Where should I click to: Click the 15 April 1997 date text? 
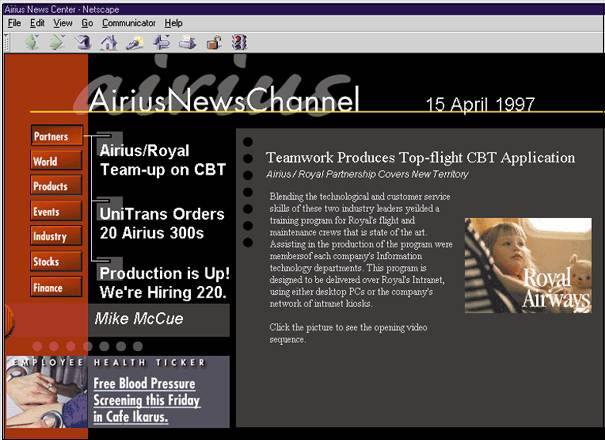point(480,104)
